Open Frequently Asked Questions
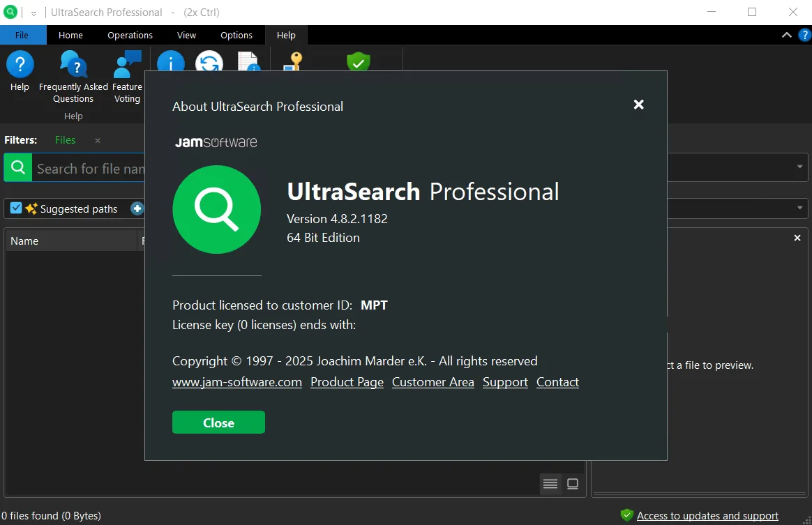Image resolution: width=812 pixels, height=525 pixels. pos(73,77)
